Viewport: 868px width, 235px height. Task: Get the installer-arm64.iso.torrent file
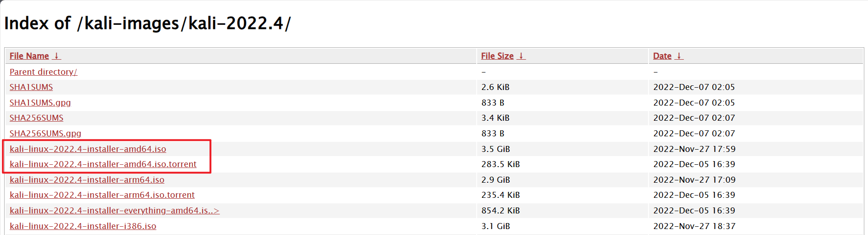102,195
